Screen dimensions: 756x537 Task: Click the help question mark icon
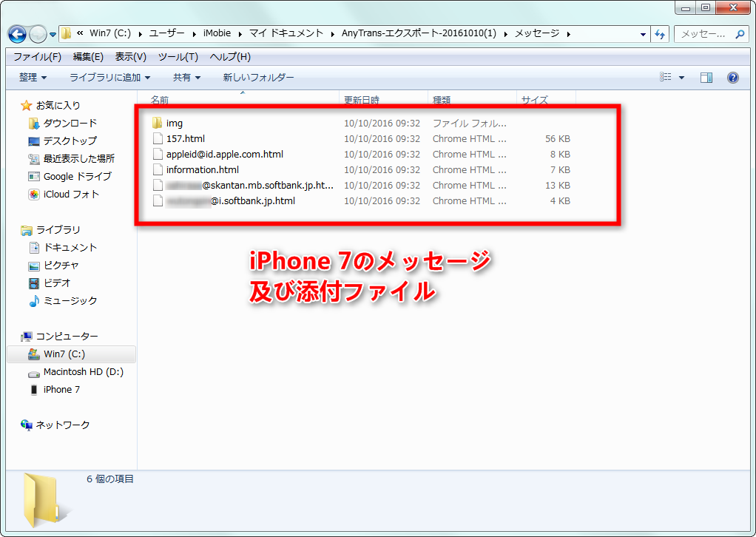733,77
